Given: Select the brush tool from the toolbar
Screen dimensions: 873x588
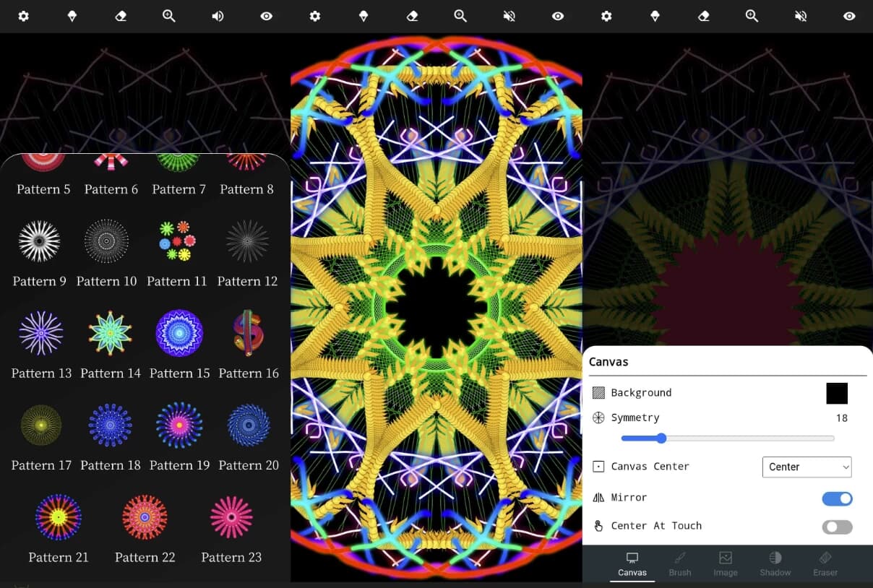Looking at the screenshot, I should coord(72,16).
